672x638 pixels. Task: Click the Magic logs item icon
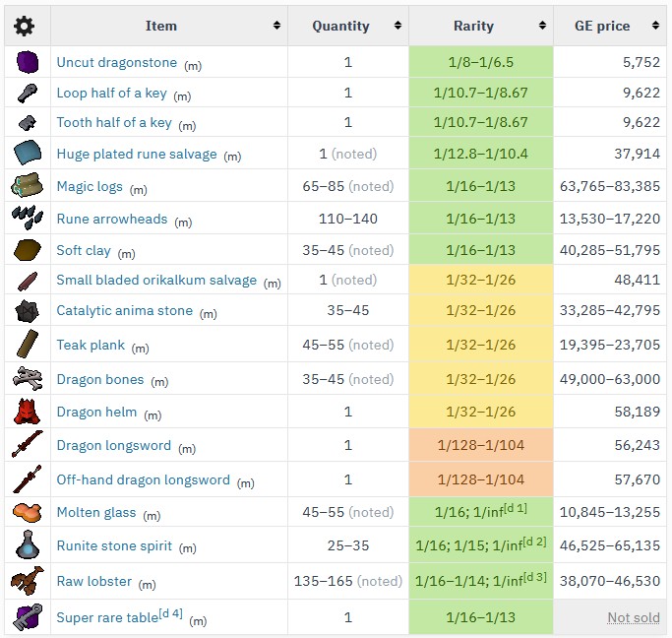[27, 185]
